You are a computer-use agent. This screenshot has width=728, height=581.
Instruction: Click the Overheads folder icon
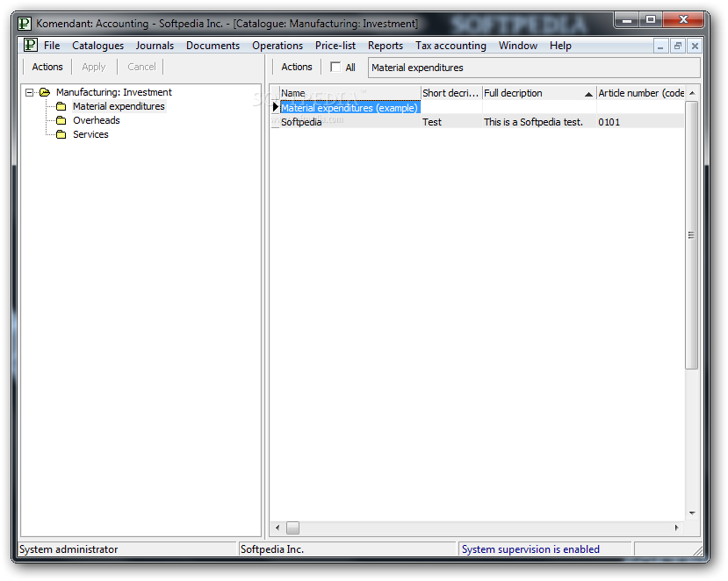pos(61,120)
